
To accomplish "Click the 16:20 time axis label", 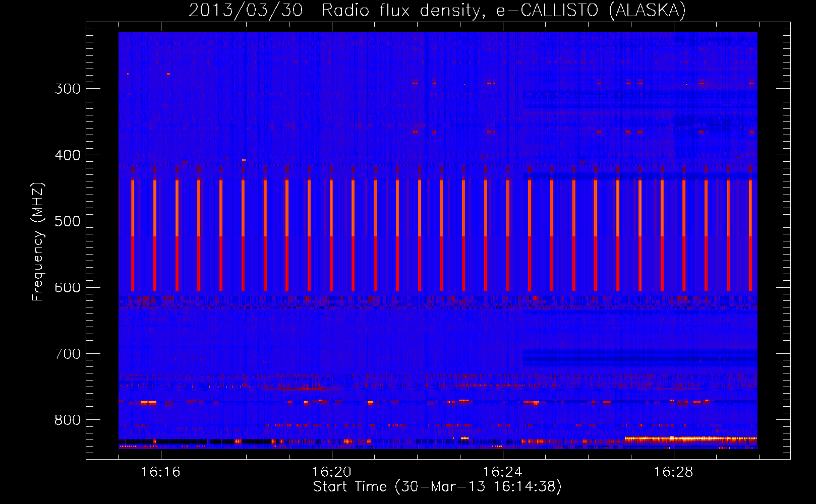I will coord(332,472).
